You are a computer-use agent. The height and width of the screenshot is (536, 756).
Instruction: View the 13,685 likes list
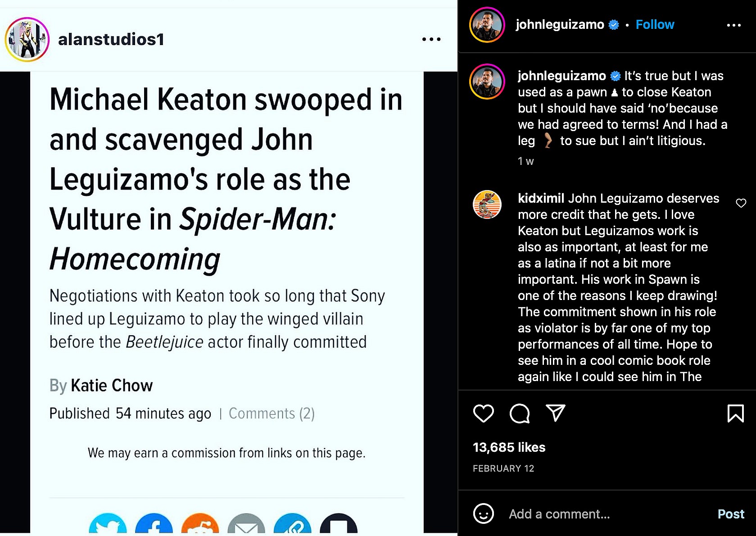coord(509,447)
